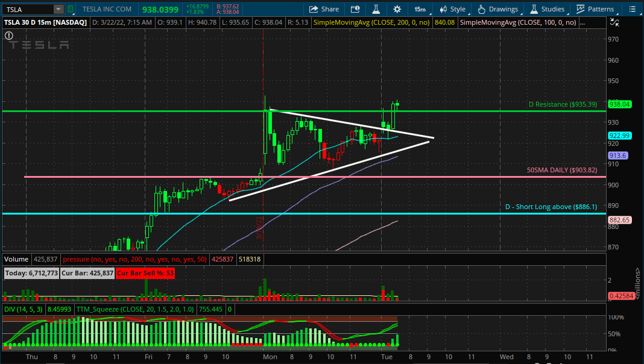Click the Thu label on time axis
Image resolution: width=644 pixels, height=364 pixels.
tap(31, 357)
